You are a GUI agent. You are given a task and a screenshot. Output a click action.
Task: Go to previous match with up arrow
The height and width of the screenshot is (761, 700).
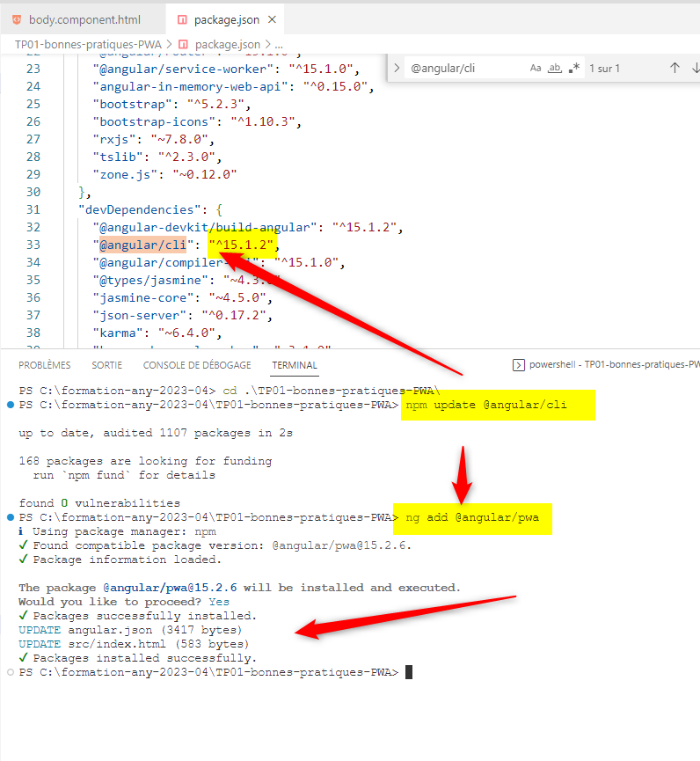pos(674,68)
